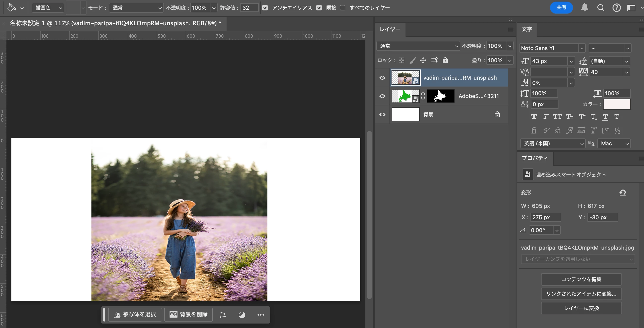644x328 pixels.
Task: Open the Noto Sans Yi font dropdown
Action: pyautogui.click(x=582, y=48)
